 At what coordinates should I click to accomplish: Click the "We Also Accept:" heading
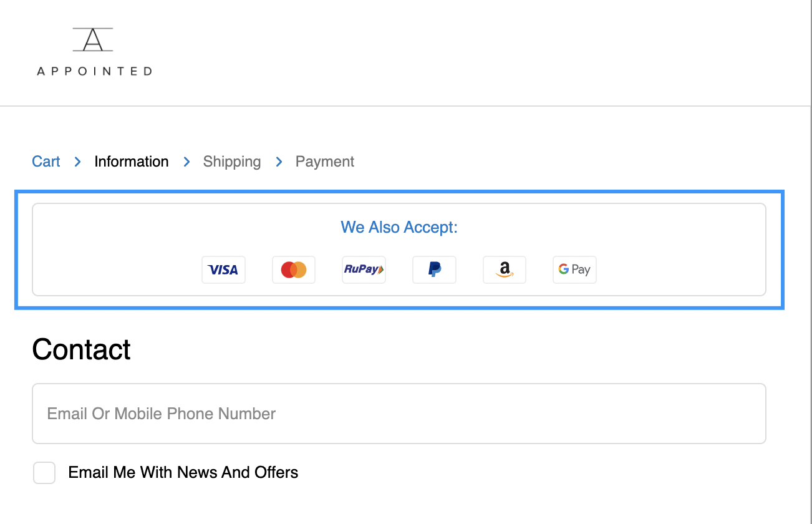tap(399, 227)
